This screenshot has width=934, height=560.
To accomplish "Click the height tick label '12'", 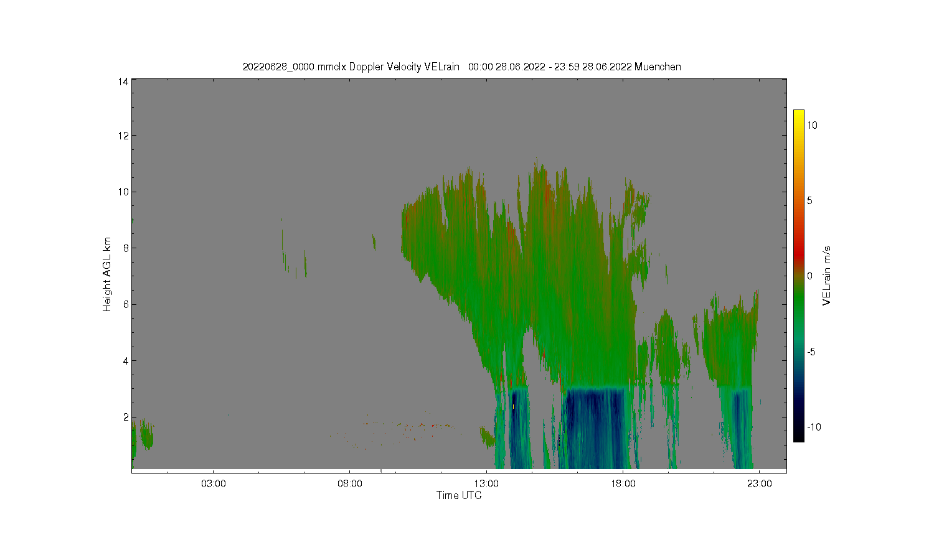I will 123,136.
